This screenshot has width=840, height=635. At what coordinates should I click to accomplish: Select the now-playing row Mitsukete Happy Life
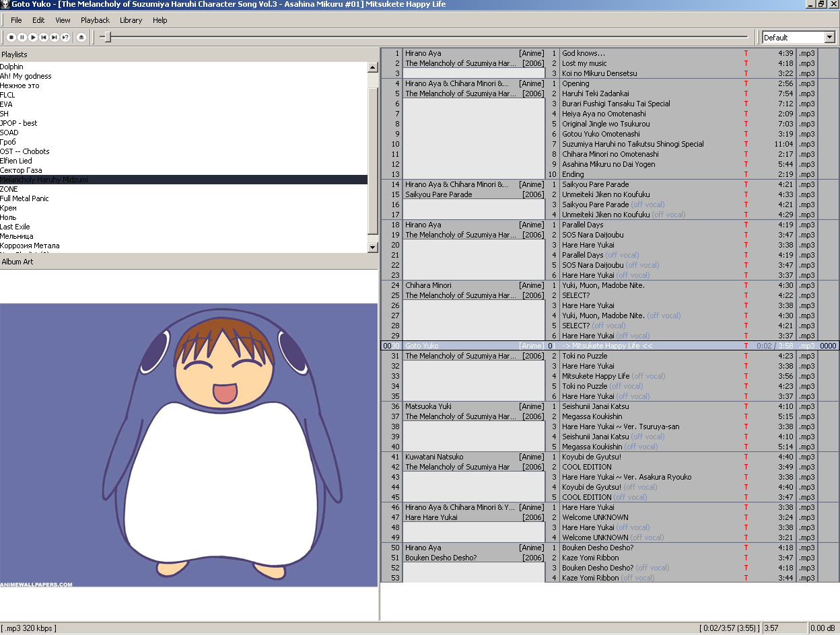pyautogui.click(x=610, y=346)
